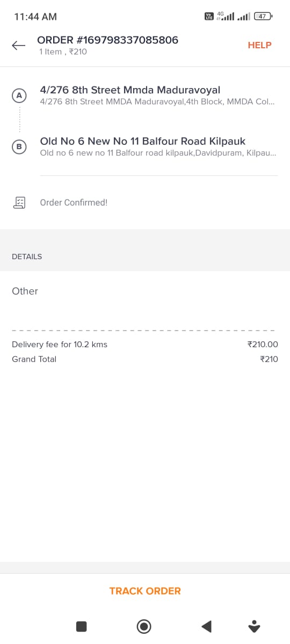
Task: Tap the accessibility shortcut icon
Action: click(255, 626)
